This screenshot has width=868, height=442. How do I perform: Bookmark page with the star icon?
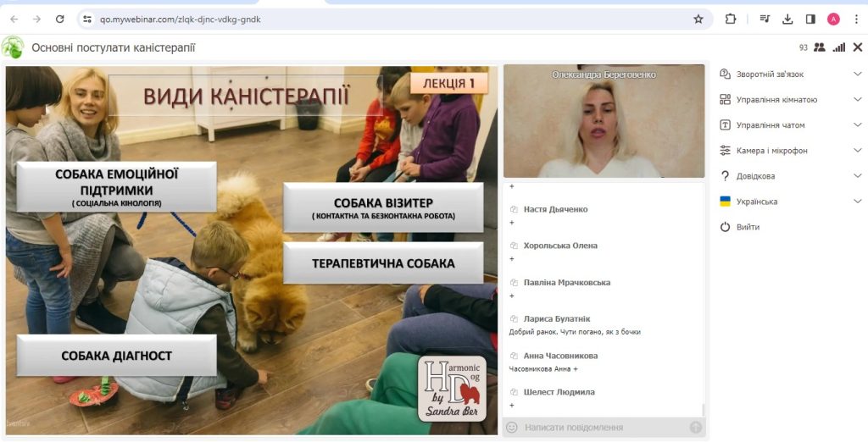coord(698,19)
